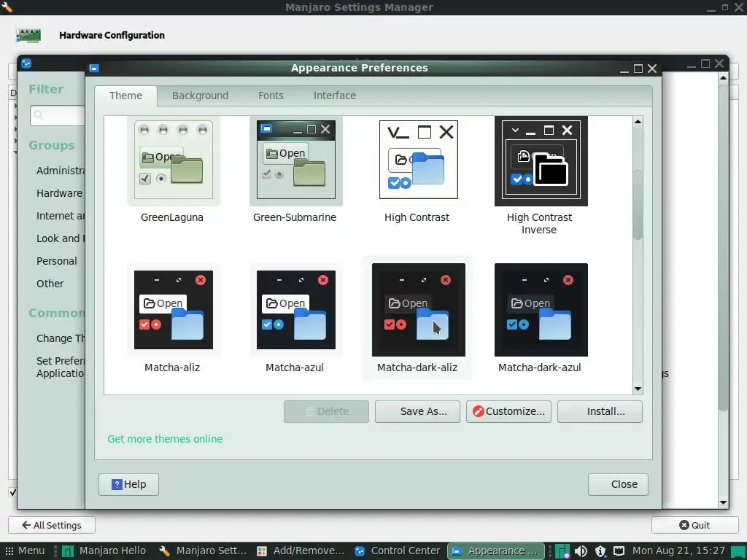Click the Appearance Preferences title bar icon
The image size is (747, 560).
pos(94,68)
